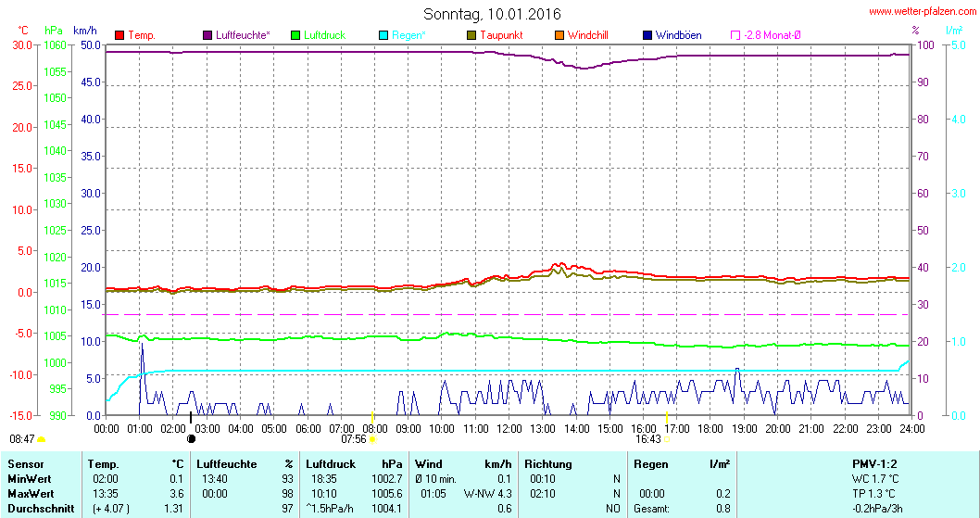The width and height of the screenshot is (980, 518).
Task: Click the Richtung column header
Action: pos(548,464)
